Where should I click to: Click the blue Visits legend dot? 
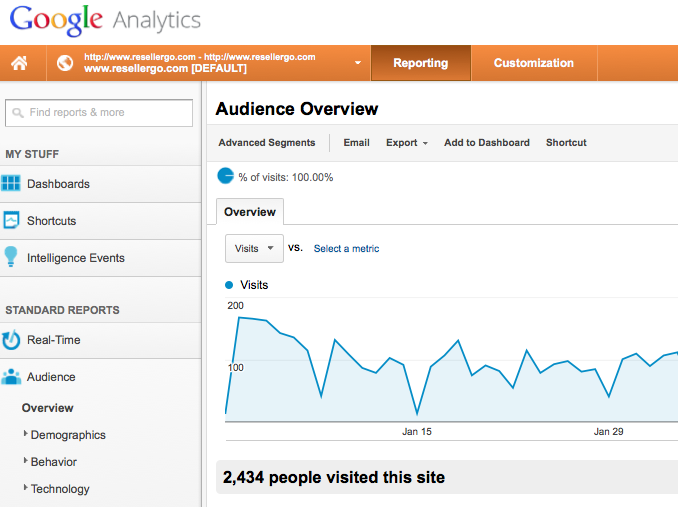coord(229,285)
